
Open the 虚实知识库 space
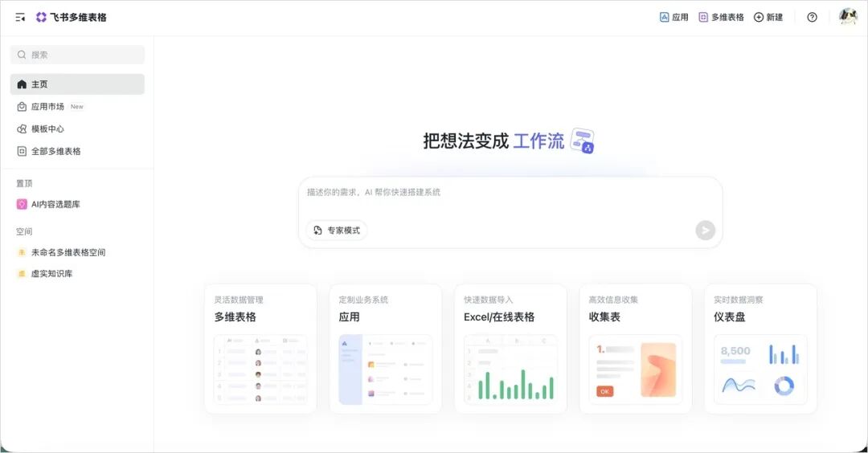click(51, 274)
